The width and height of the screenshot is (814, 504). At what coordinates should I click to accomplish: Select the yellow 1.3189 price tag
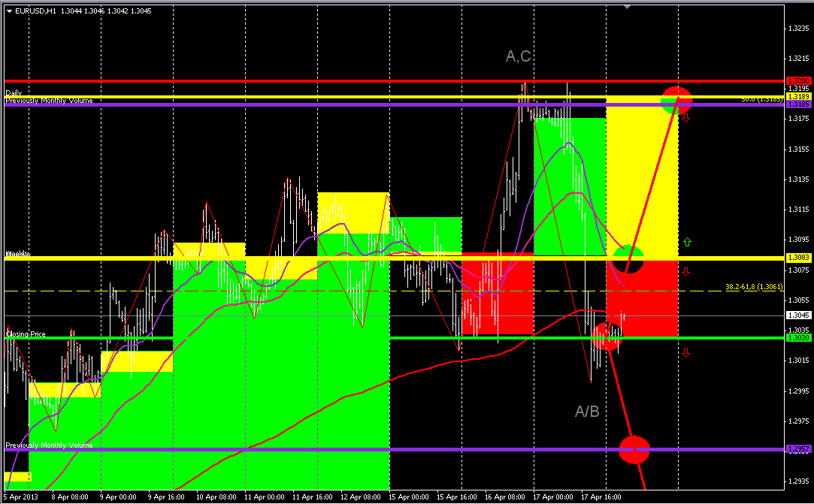coord(797,97)
